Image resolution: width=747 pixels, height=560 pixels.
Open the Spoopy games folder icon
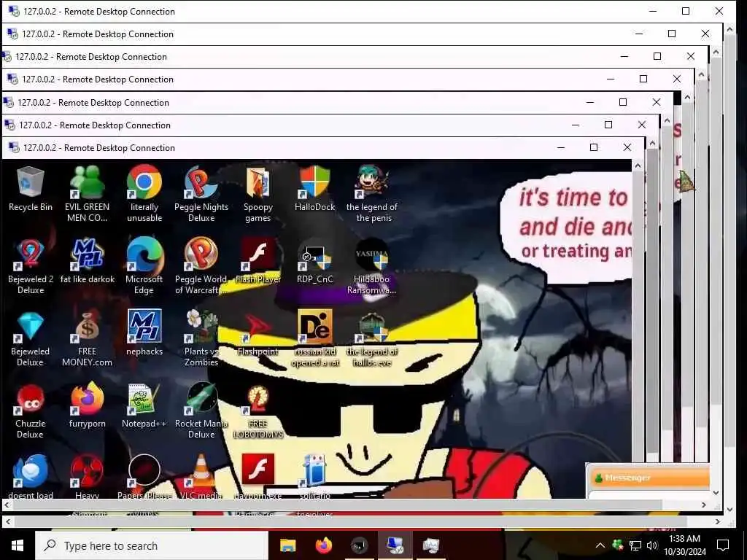click(x=258, y=194)
